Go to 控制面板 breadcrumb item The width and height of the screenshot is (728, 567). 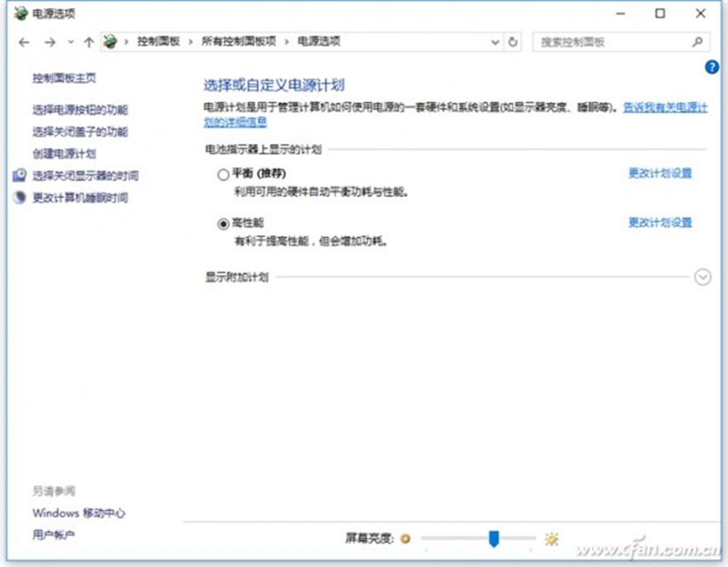pos(158,41)
